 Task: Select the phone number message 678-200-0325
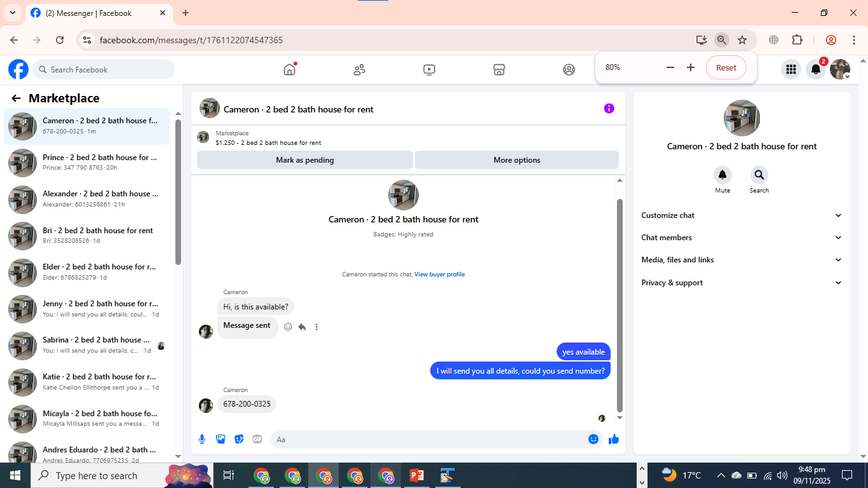point(247,404)
